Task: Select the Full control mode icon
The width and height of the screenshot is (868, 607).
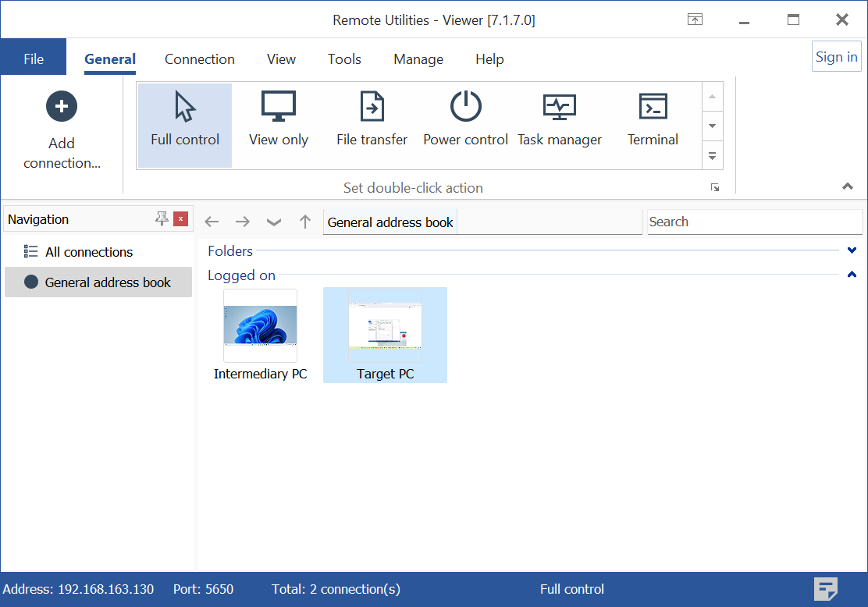Action: coord(185,107)
